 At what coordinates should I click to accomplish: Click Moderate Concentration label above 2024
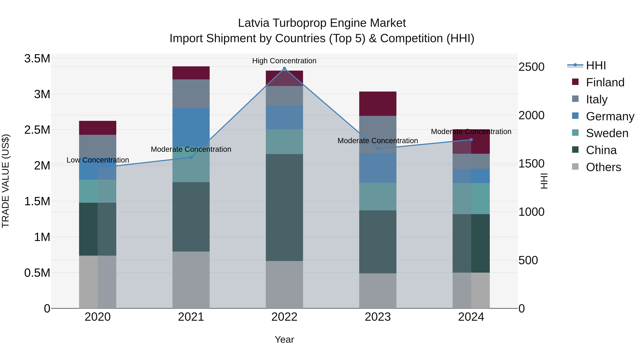(471, 131)
